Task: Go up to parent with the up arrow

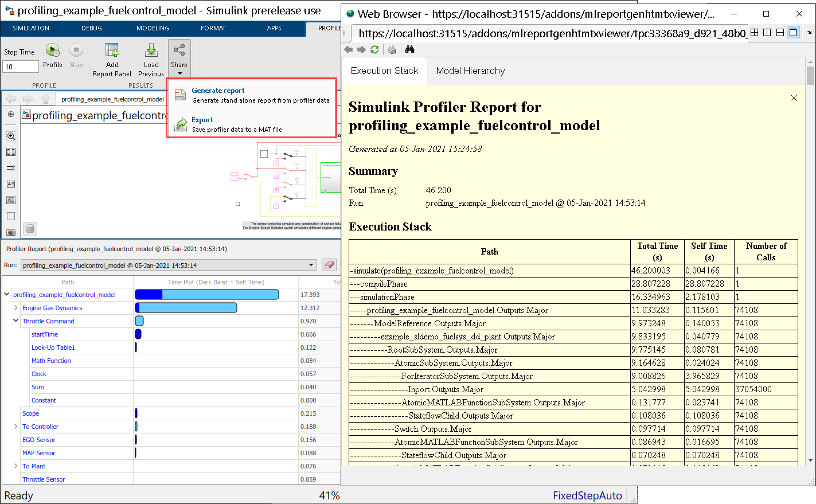Action: (x=46, y=99)
